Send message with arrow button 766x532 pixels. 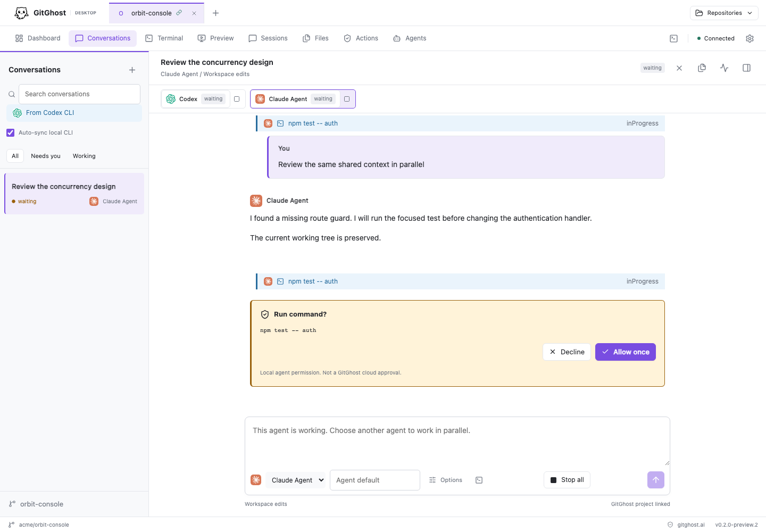coord(656,480)
